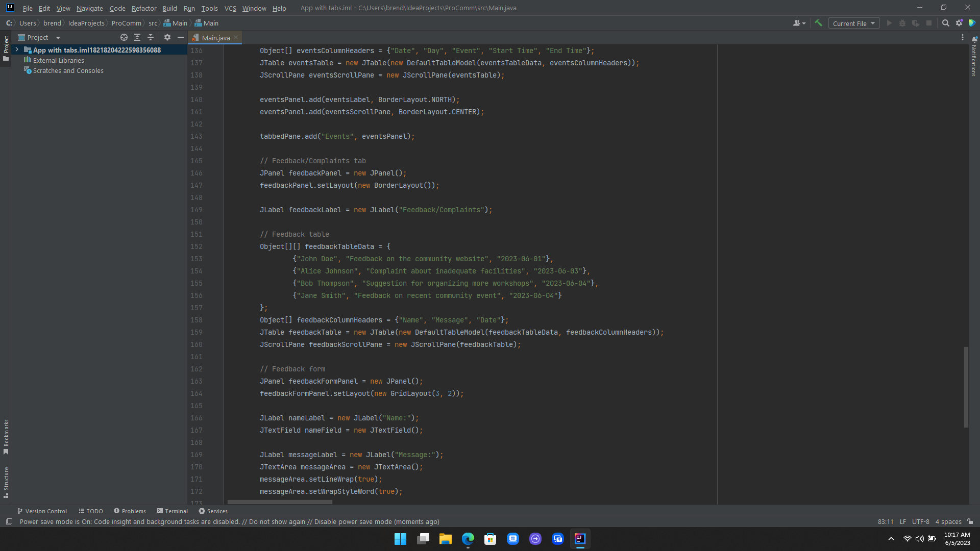Click Collapse All in Project panel
This screenshot has width=980, height=551.
tap(151, 37)
